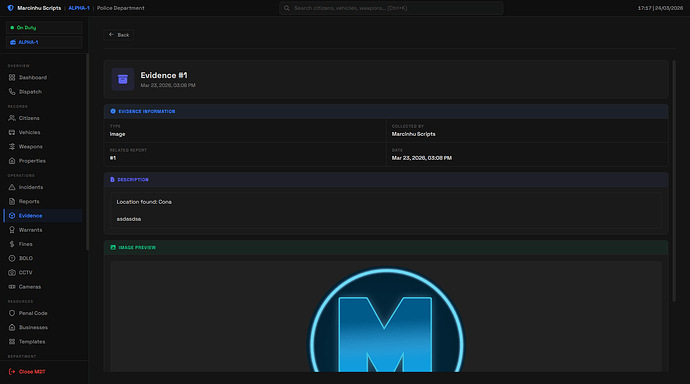The image size is (690, 384).
Task: Click the Reports document icon
Action: coord(12,201)
